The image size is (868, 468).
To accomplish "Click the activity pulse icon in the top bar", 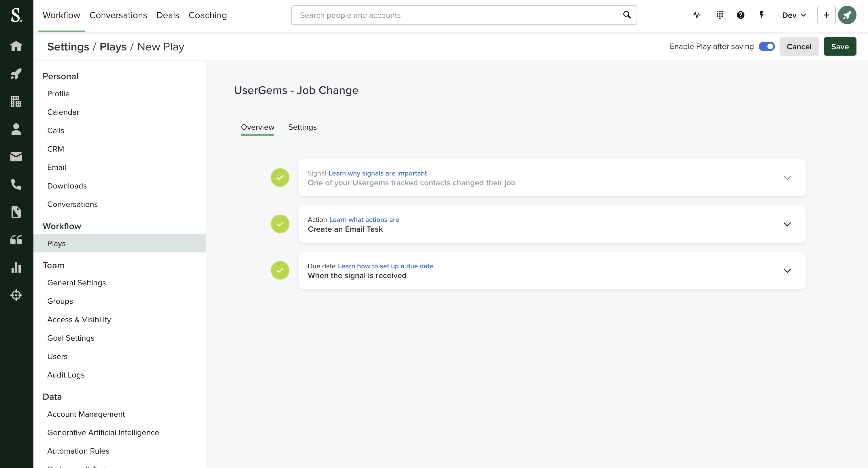I will point(697,15).
